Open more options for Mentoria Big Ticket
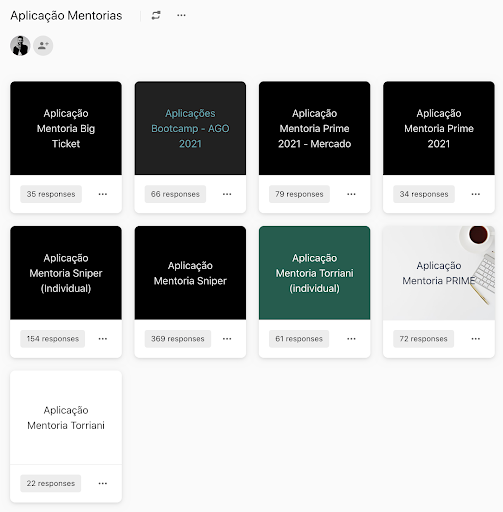This screenshot has height=512, width=503. pyautogui.click(x=103, y=194)
